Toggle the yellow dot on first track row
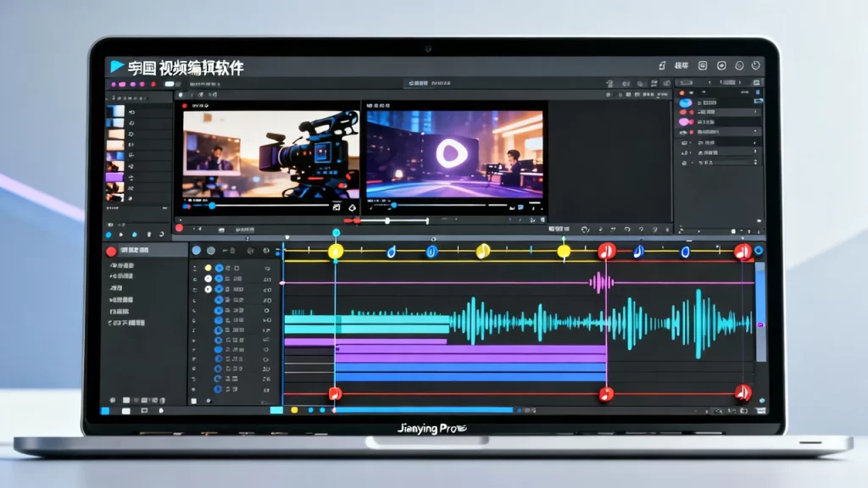 pyautogui.click(x=208, y=268)
